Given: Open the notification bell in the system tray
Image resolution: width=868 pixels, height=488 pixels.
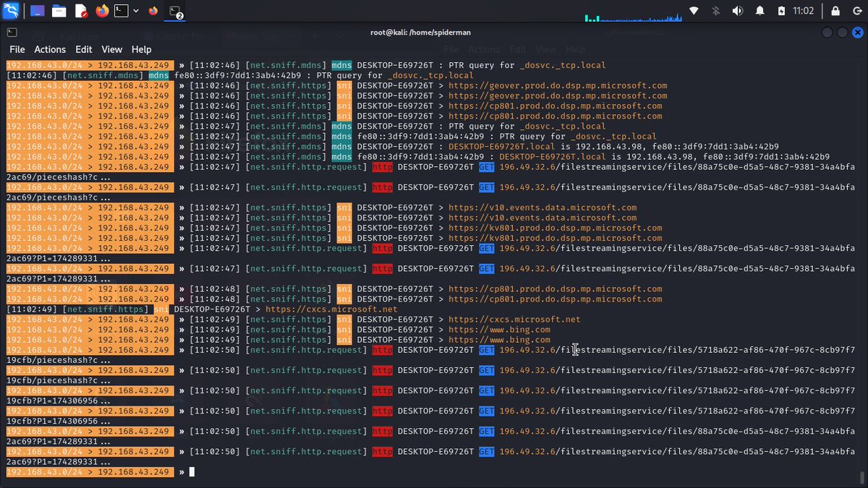Looking at the screenshot, I should point(759,10).
